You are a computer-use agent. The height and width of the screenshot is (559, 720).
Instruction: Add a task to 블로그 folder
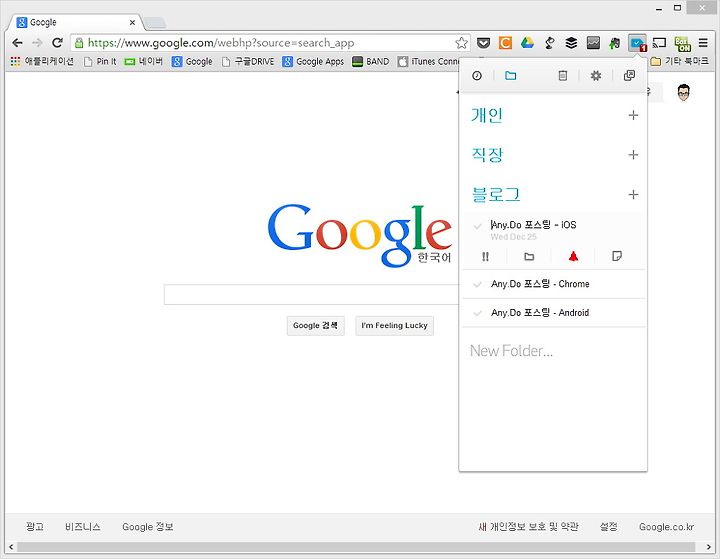633,195
